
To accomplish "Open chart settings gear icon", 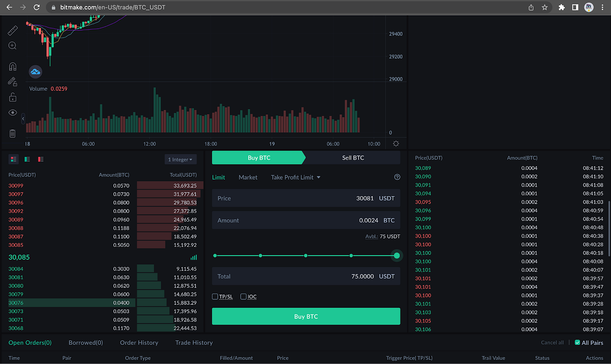I will coord(396,143).
